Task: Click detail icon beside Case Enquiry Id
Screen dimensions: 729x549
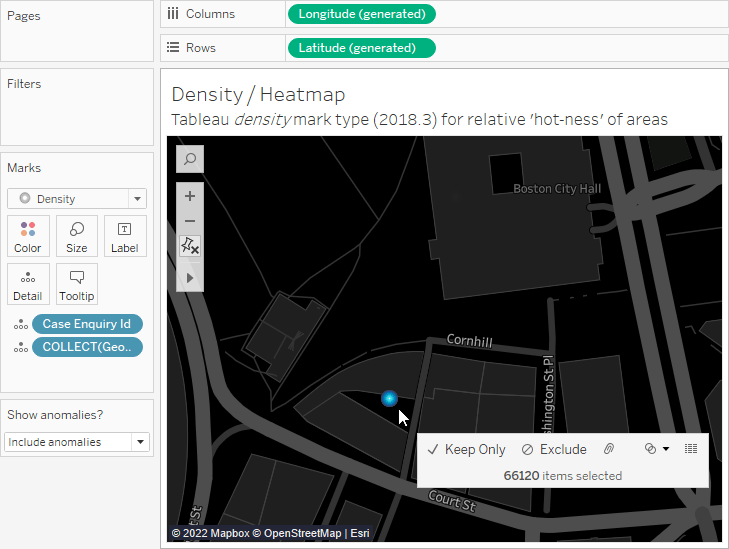Action: [21, 324]
